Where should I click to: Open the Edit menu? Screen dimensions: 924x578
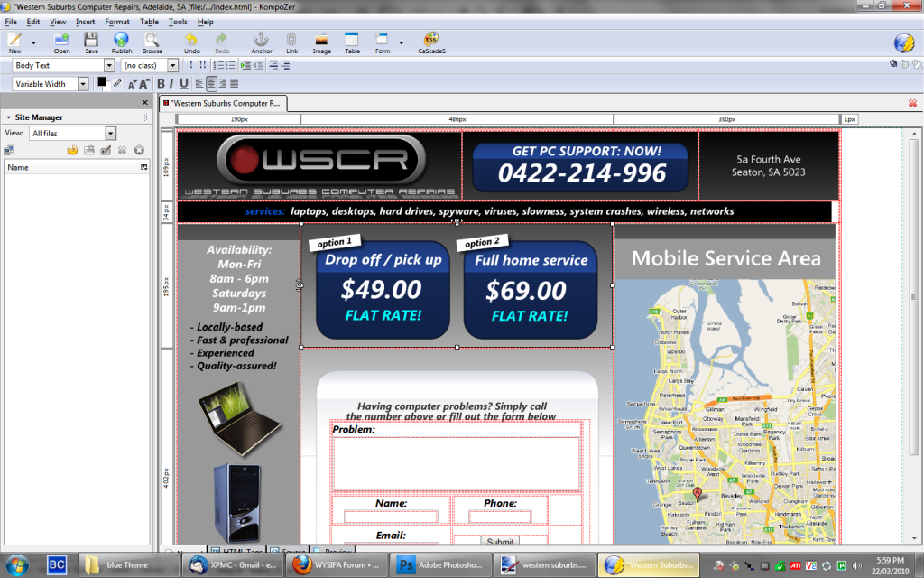click(33, 22)
